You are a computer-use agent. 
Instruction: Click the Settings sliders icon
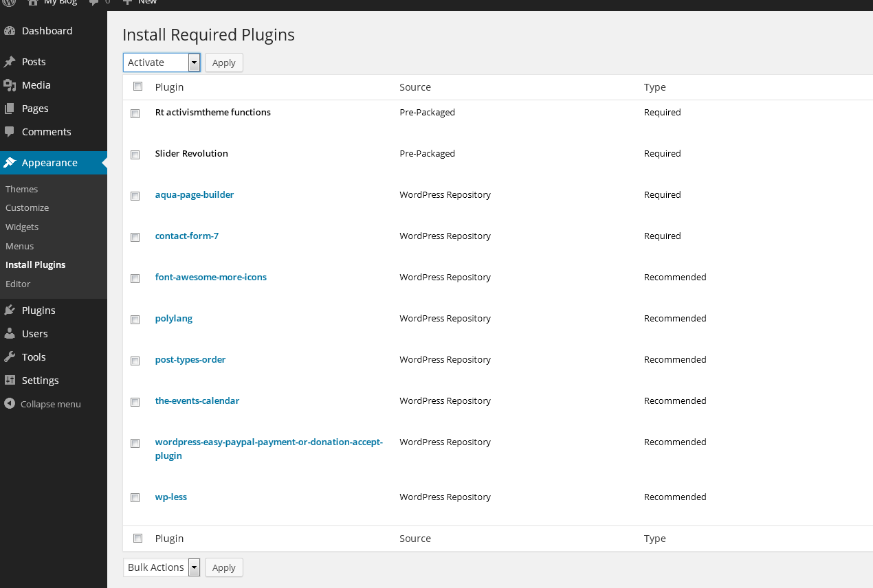tap(10, 381)
